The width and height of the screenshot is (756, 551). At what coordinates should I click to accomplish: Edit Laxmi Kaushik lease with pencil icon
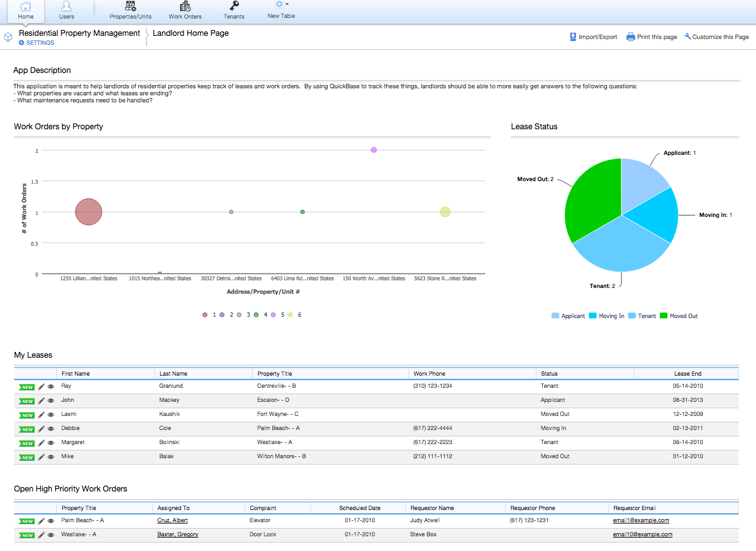pyautogui.click(x=42, y=415)
